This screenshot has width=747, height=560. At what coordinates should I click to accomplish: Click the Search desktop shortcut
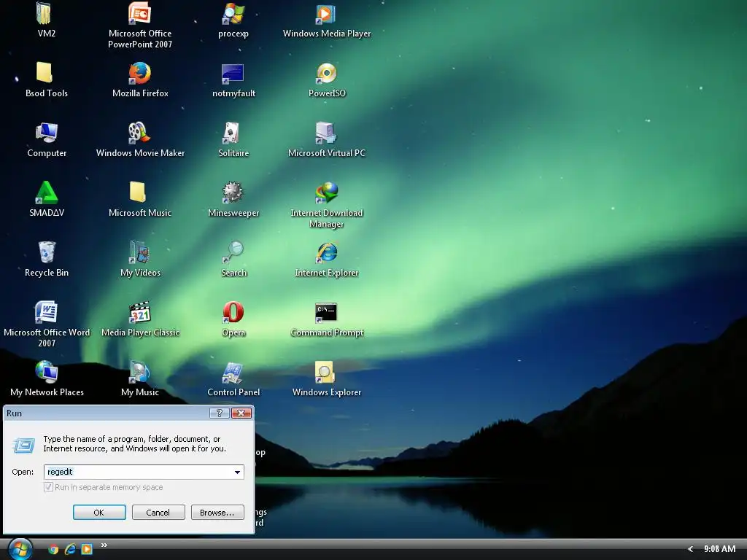(x=233, y=252)
